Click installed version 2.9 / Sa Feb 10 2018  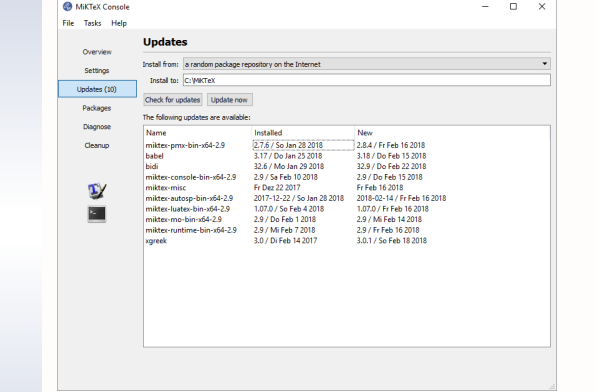coord(285,177)
